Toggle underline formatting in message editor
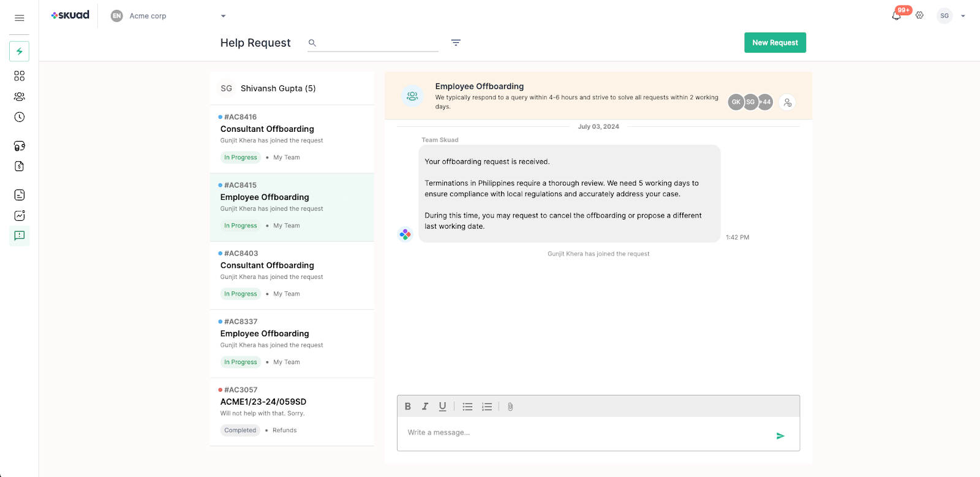The width and height of the screenshot is (980, 477). (442, 406)
